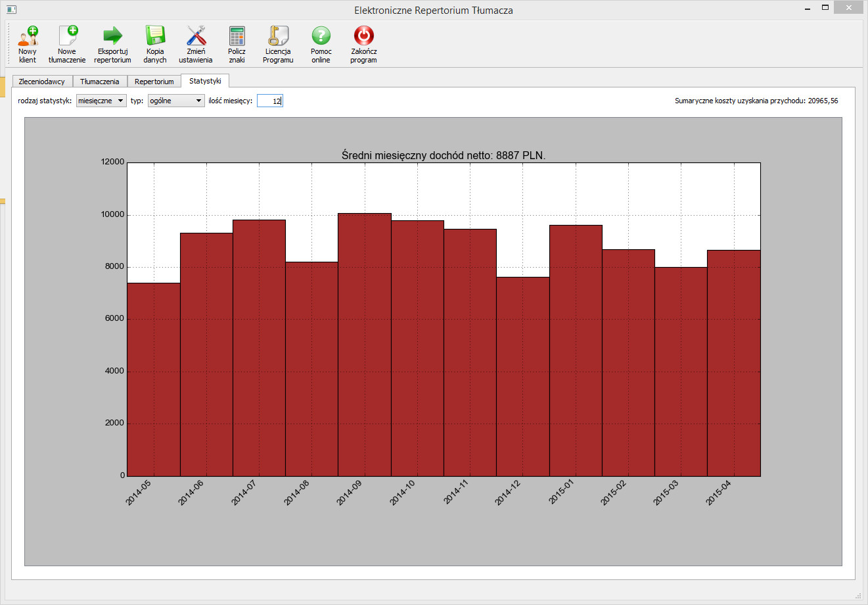
Task: Click the bar for 2014-08
Action: click(x=311, y=369)
